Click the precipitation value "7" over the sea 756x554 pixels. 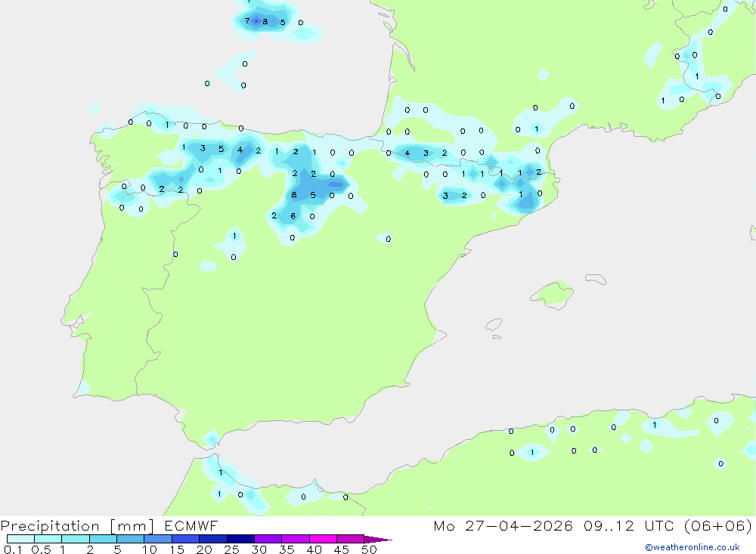tap(247, 20)
